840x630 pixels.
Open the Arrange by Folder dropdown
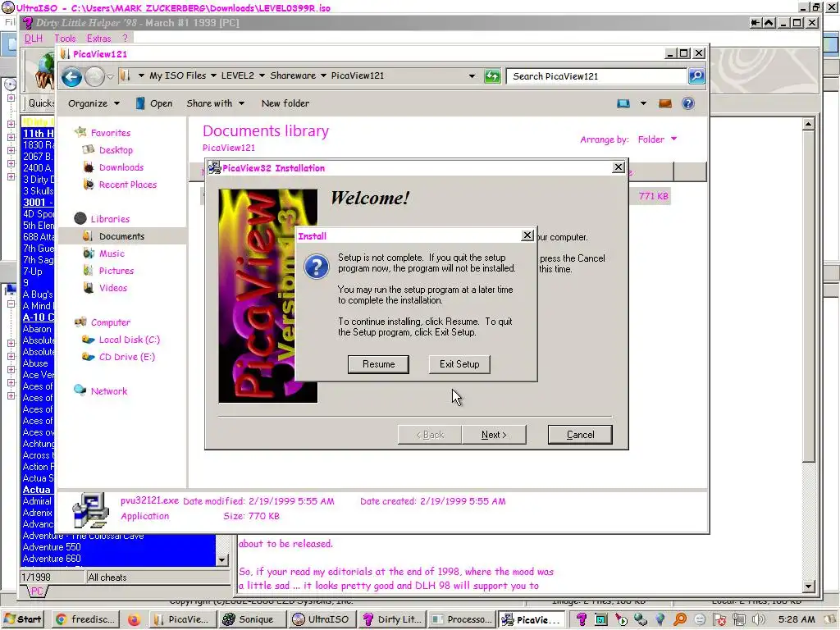[x=657, y=139]
